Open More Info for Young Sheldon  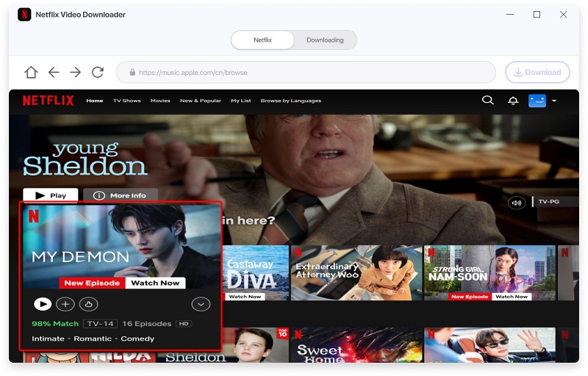pyautogui.click(x=121, y=195)
